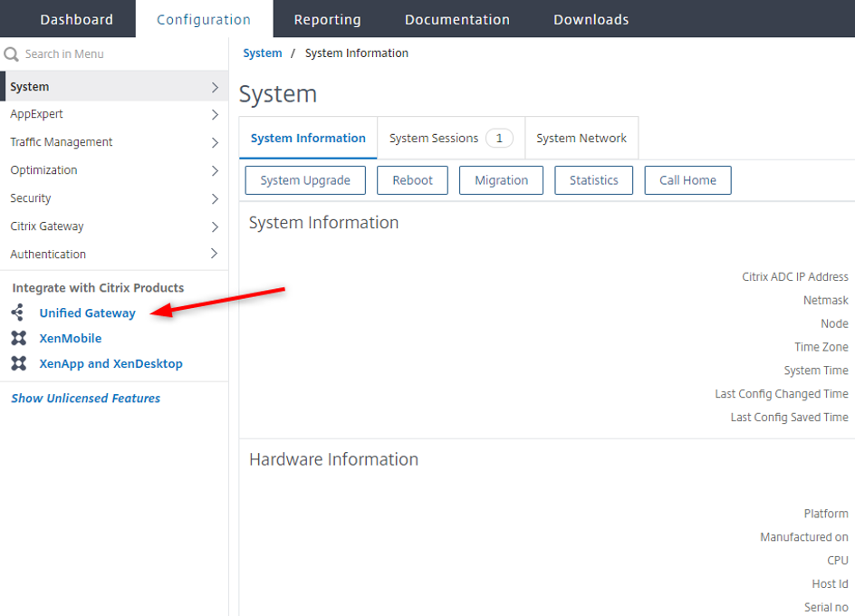
Task: Go to the Reporting tab
Action: point(327,19)
